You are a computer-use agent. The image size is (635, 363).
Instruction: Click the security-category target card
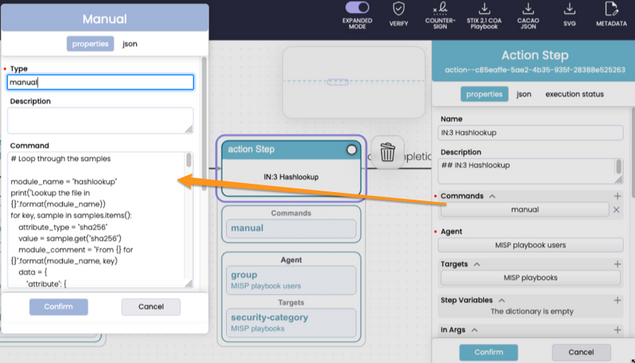tap(291, 322)
